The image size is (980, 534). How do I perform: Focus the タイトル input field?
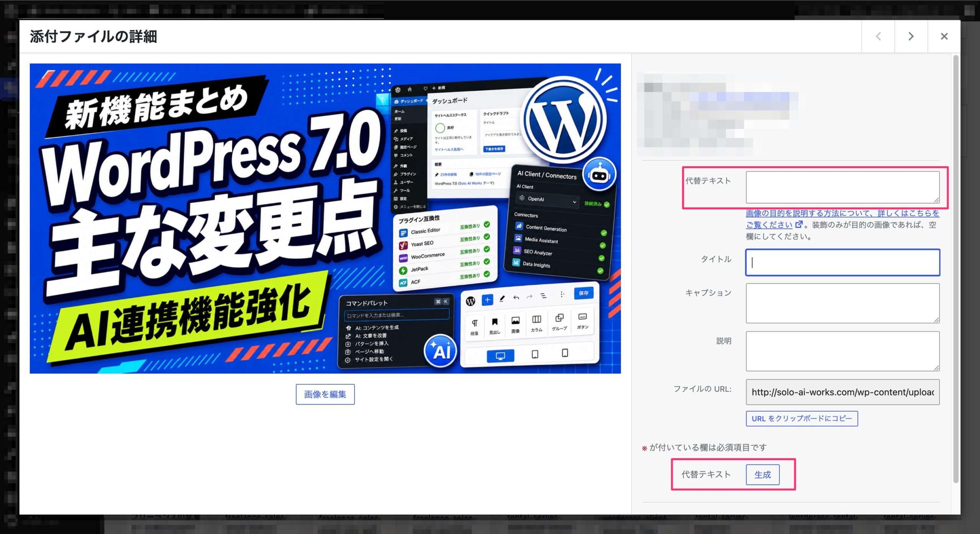(843, 262)
